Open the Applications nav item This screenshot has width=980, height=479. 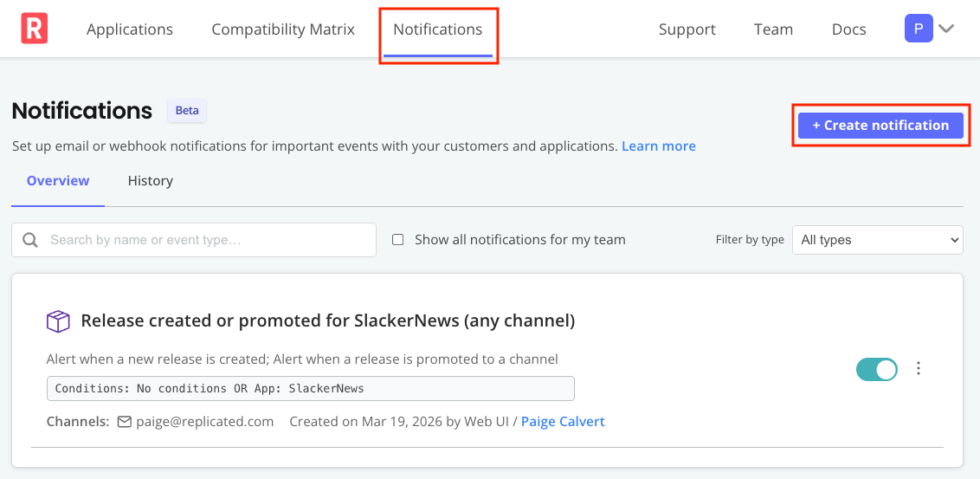pos(130,29)
